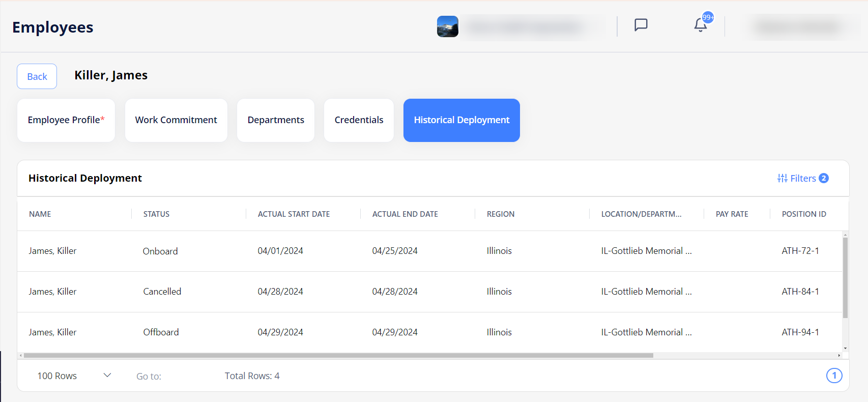Viewport: 868px width, 402px height.
Task: Sort by the NAME column header
Action: [40, 214]
